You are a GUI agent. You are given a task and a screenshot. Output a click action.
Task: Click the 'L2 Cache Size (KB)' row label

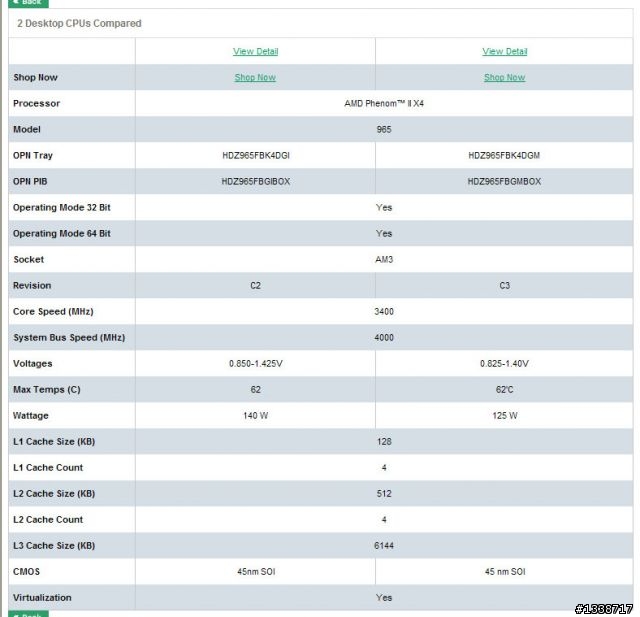(54, 494)
